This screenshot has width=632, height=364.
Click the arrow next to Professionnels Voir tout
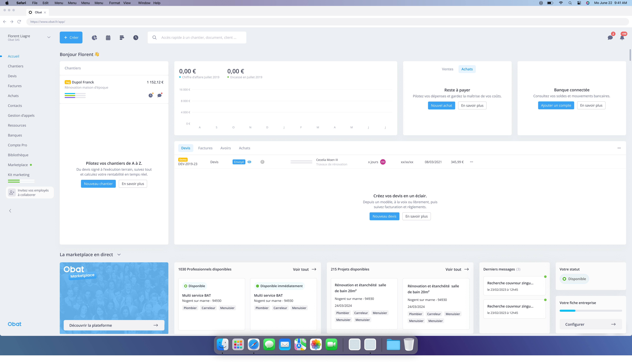click(314, 269)
